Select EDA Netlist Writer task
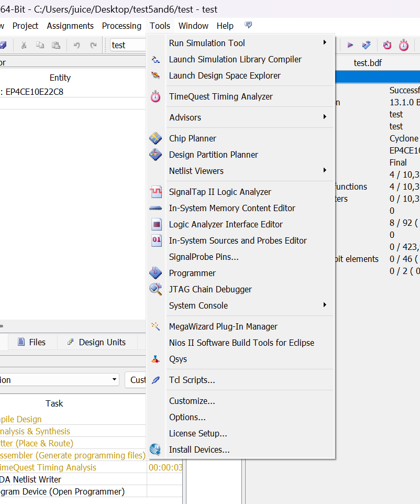 pos(30,479)
